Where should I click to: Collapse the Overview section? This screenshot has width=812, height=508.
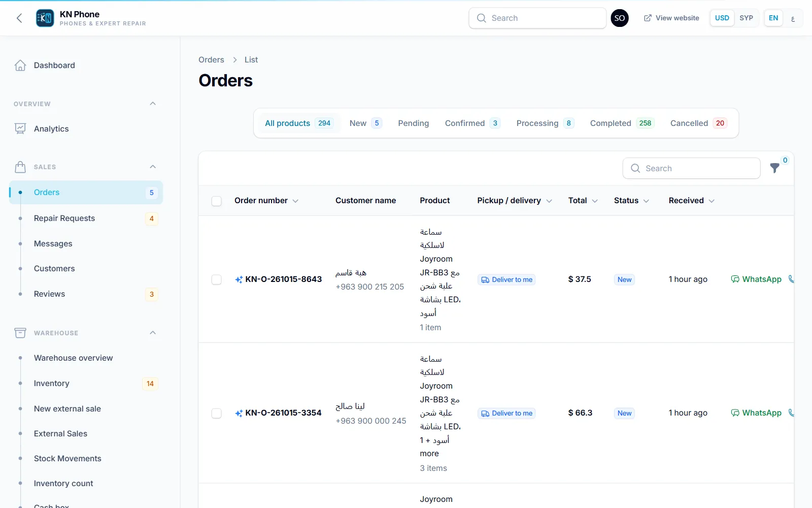pos(153,104)
